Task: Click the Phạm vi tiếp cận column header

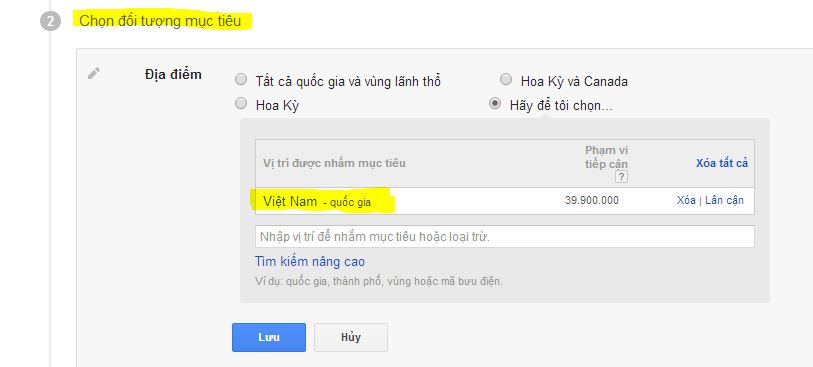Action: pos(606,157)
